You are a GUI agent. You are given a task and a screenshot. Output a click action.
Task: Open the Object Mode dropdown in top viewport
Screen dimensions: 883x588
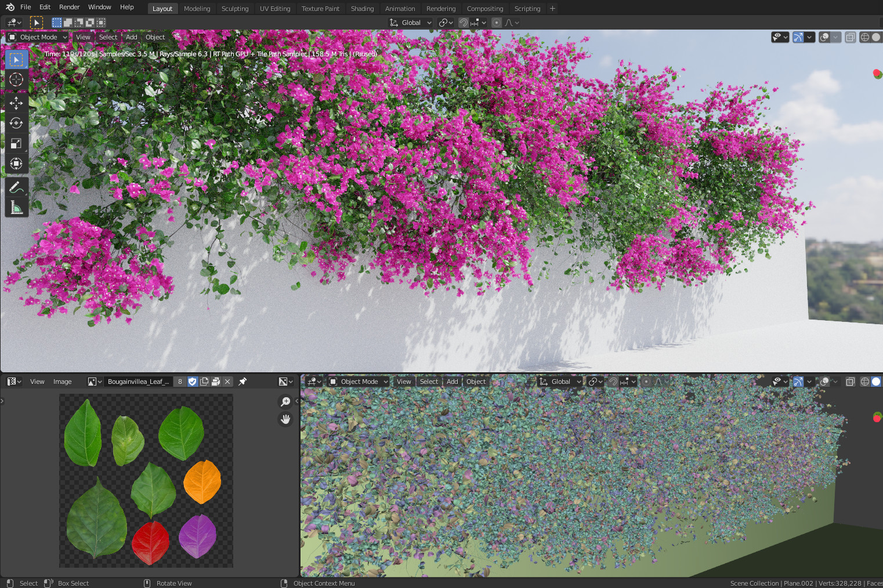tap(38, 37)
